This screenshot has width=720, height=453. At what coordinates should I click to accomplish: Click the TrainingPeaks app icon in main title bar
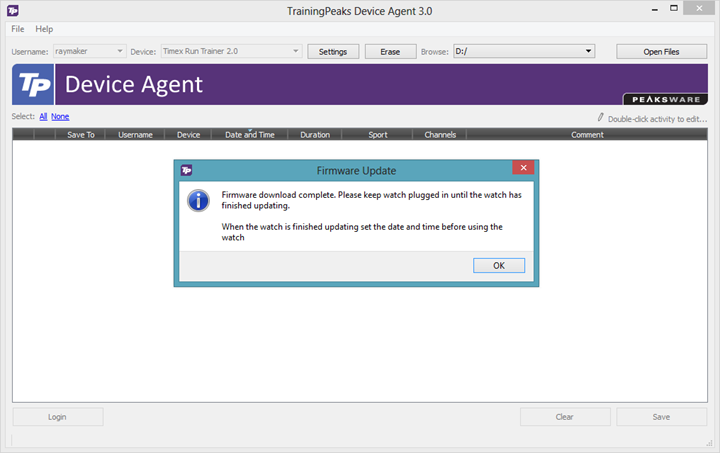click(x=13, y=10)
